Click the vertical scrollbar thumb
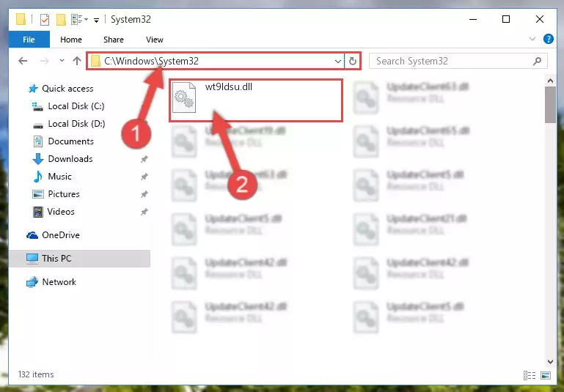 [x=550, y=105]
